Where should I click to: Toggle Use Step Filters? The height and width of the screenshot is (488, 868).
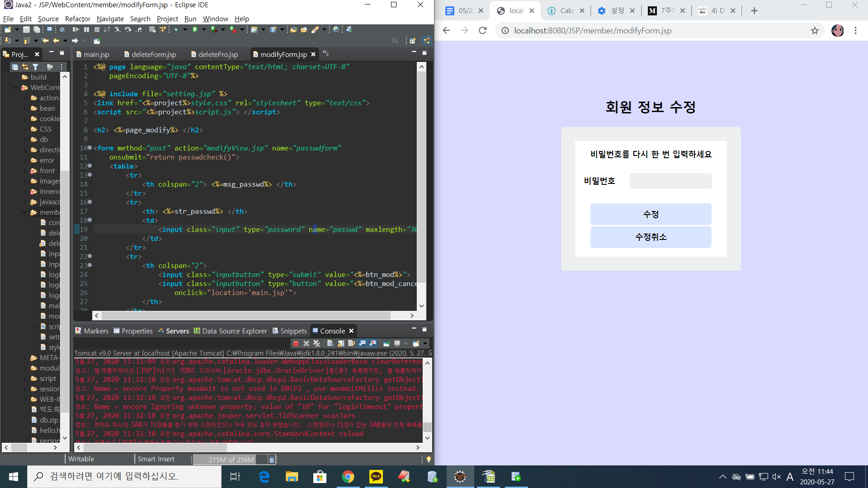(x=163, y=29)
